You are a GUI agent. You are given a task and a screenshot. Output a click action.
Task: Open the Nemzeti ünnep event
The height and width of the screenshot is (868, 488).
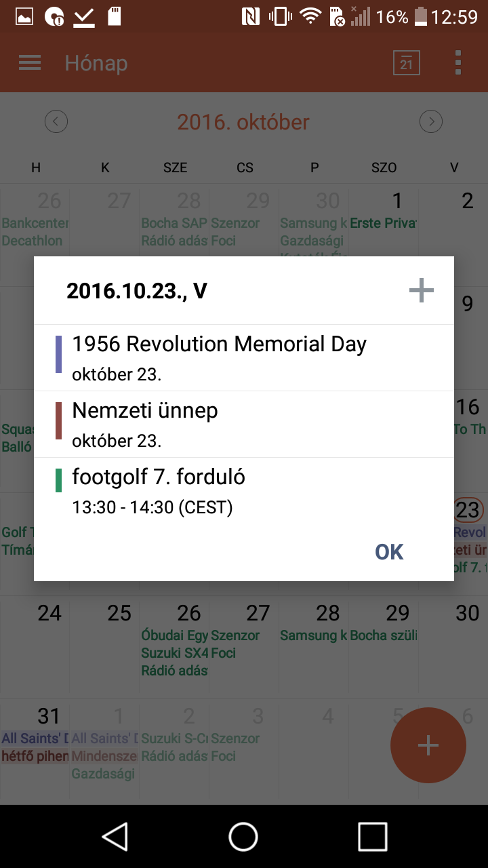244,424
